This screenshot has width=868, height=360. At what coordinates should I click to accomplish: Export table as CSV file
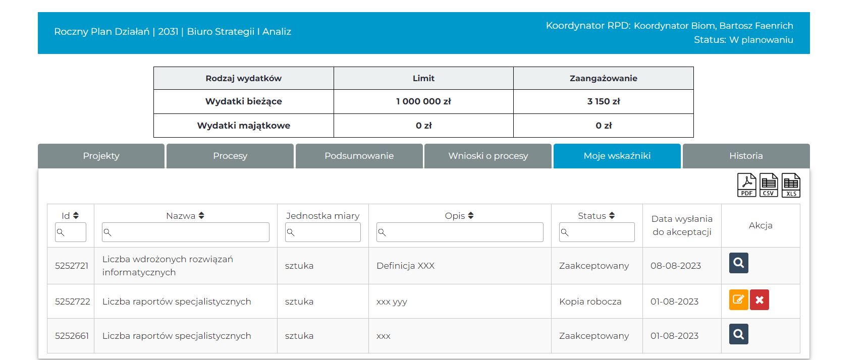[769, 185]
